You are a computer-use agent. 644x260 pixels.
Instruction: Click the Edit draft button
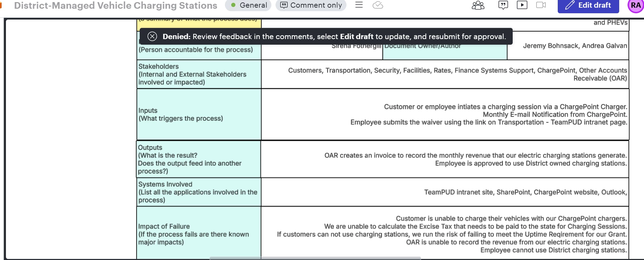(x=588, y=6)
